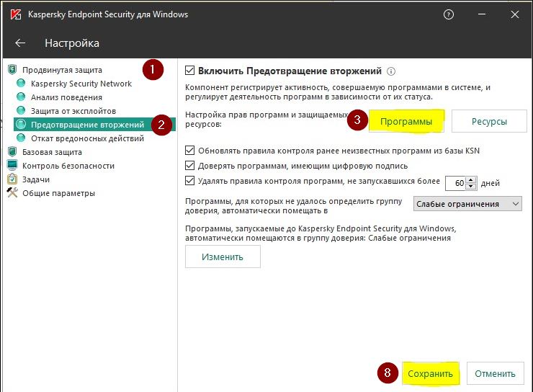Image resolution: width=533 pixels, height=392 pixels.
Task: Click the Программы button
Action: (x=406, y=121)
